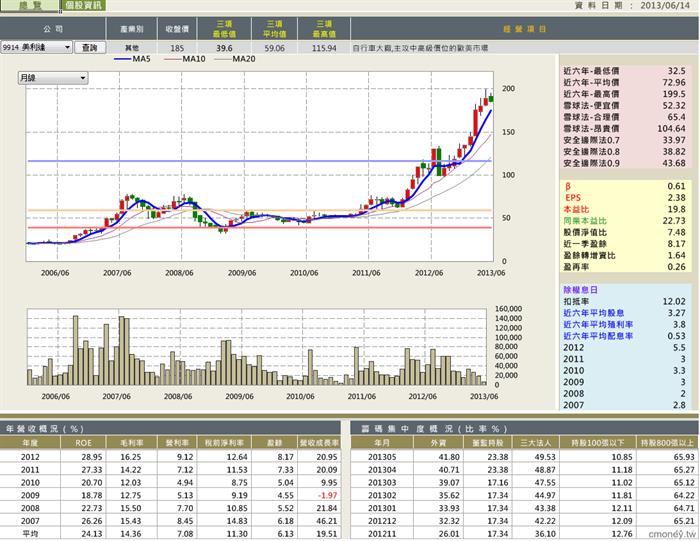The height and width of the screenshot is (541, 700).
Task: Click the MA20 legend entry
Action: (x=235, y=59)
